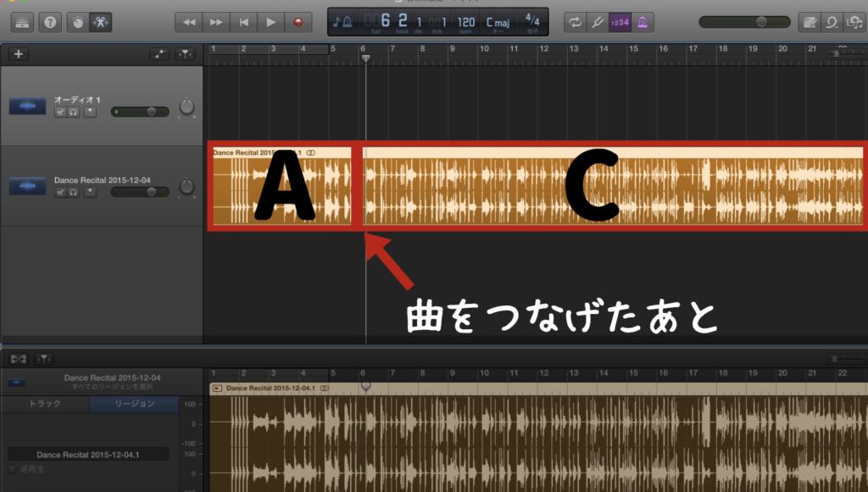Click the すべてのリージョンを選択 subtitle text
The image size is (868, 492).
coord(113,386)
